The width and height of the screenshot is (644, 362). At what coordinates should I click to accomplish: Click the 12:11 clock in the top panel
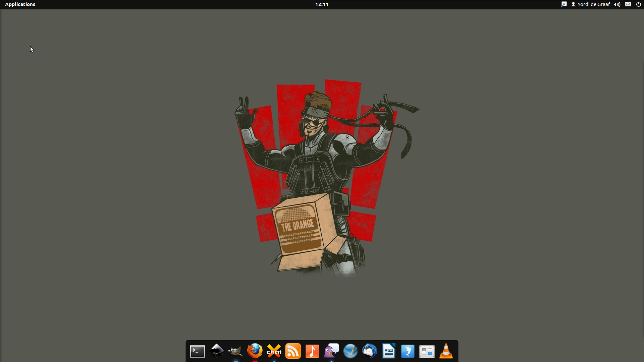322,4
